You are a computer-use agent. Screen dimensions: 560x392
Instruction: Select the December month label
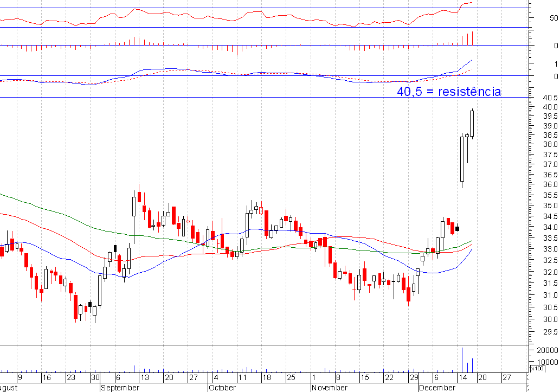437,388
